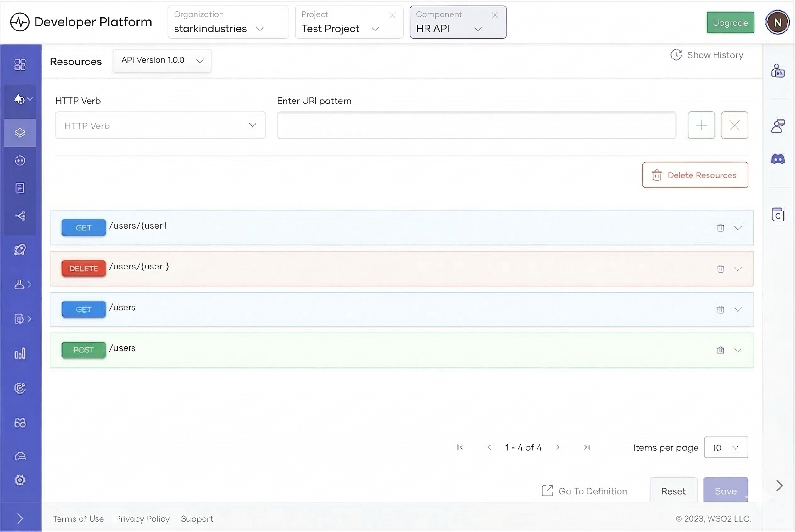Click the rocket deploy icon in sidebar

(20, 250)
